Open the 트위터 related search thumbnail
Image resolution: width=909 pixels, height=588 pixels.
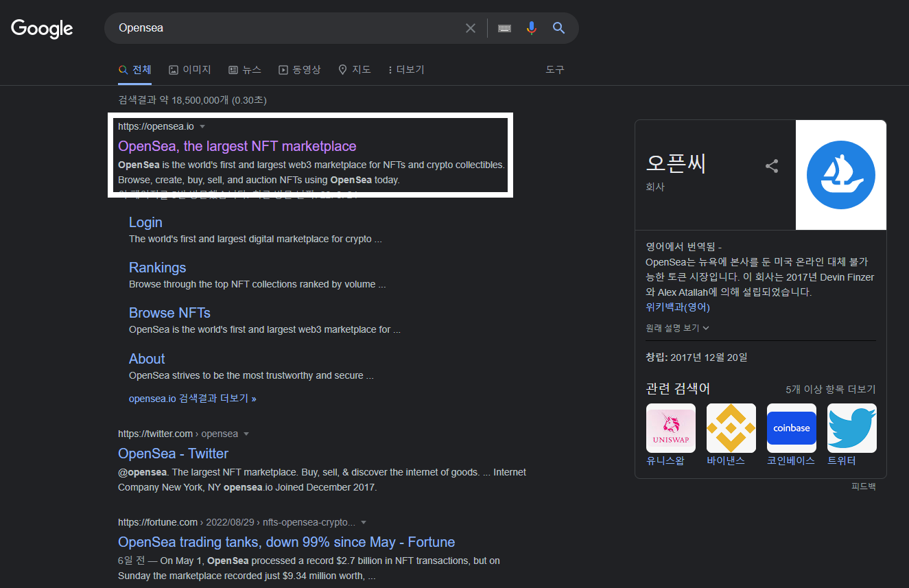point(852,428)
